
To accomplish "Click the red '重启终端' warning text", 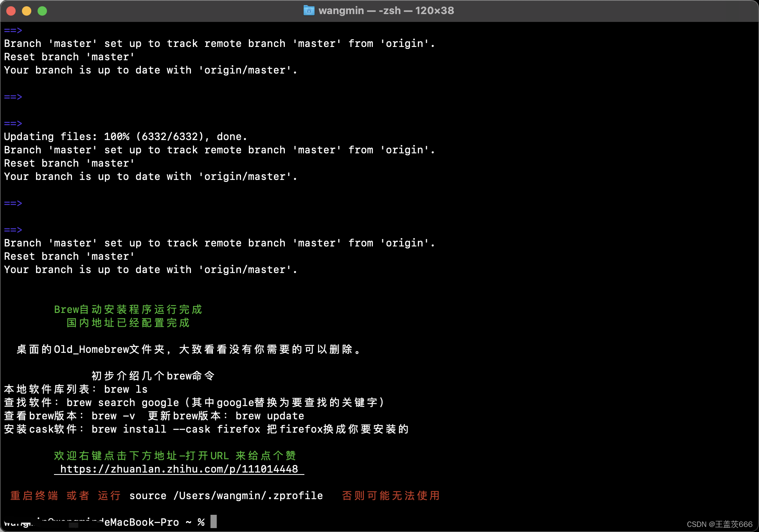I will (x=34, y=496).
